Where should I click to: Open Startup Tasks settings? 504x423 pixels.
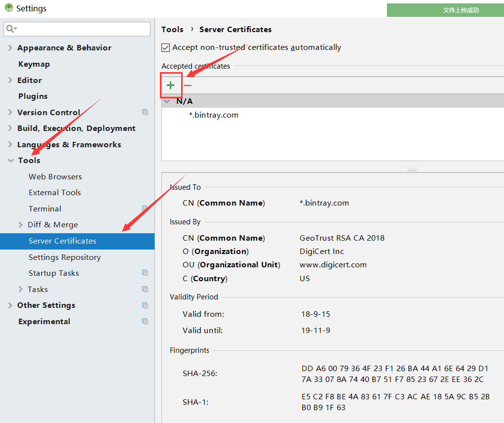point(54,273)
